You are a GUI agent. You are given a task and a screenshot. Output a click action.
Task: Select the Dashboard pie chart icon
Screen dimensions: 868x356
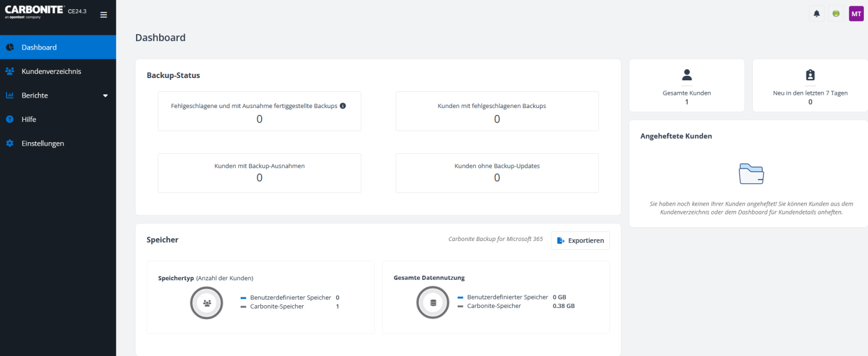(x=9, y=47)
